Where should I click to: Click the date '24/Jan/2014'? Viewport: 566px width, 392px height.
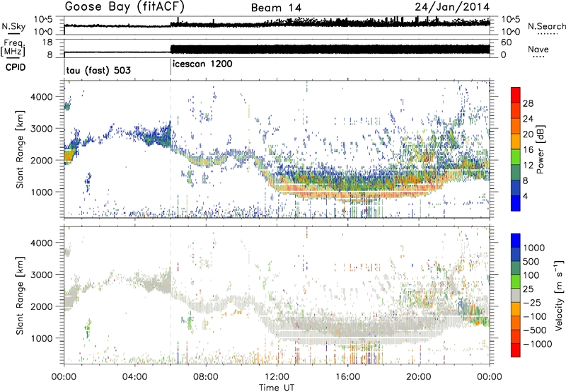(452, 7)
